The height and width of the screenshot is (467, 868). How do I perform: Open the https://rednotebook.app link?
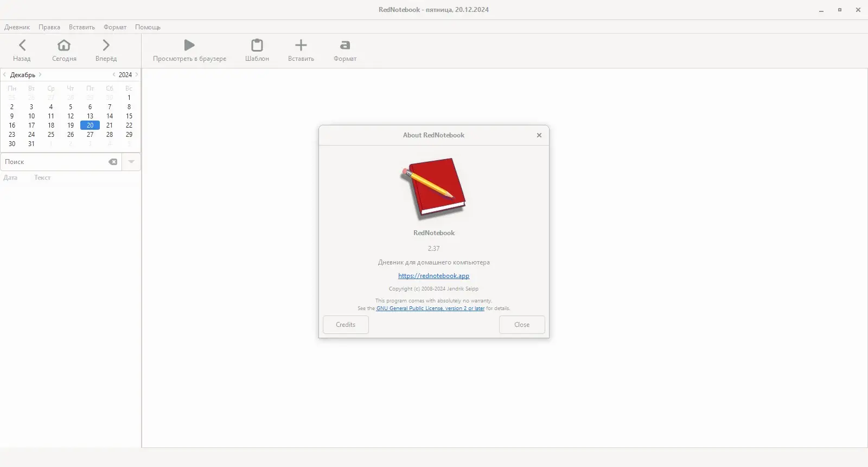point(433,276)
